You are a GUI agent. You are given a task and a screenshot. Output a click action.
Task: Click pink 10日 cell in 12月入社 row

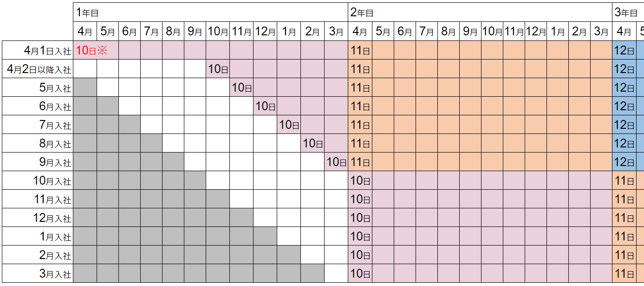click(x=360, y=218)
